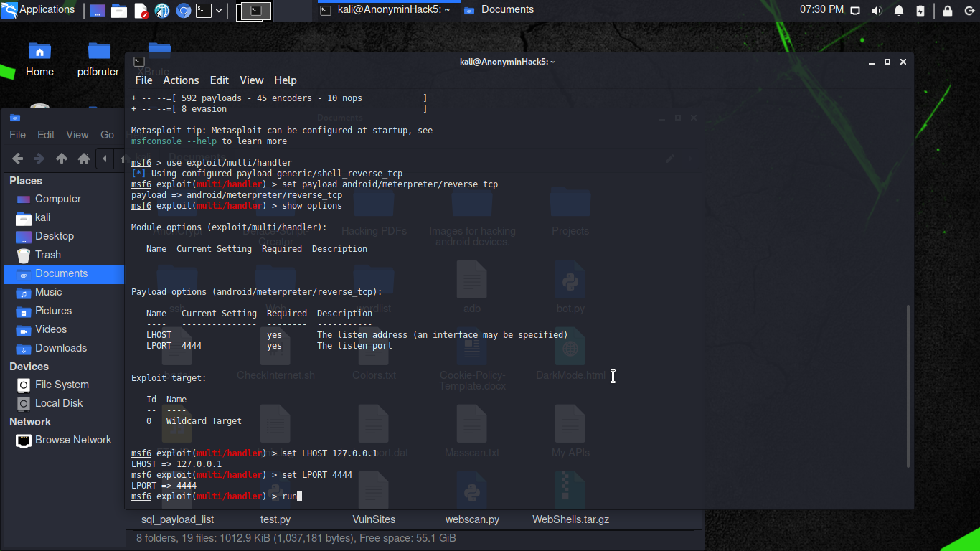
Task: Select Desktop in Places sidebar
Action: 64,236
